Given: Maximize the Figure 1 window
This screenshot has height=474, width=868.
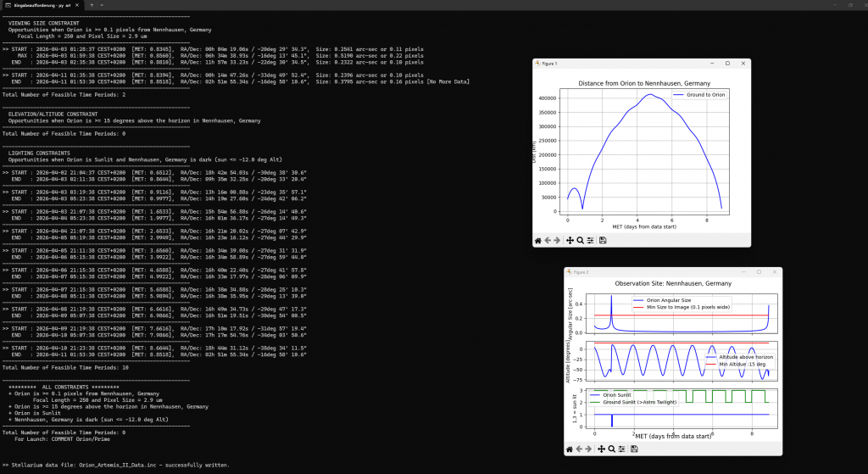Looking at the screenshot, I should [727, 63].
